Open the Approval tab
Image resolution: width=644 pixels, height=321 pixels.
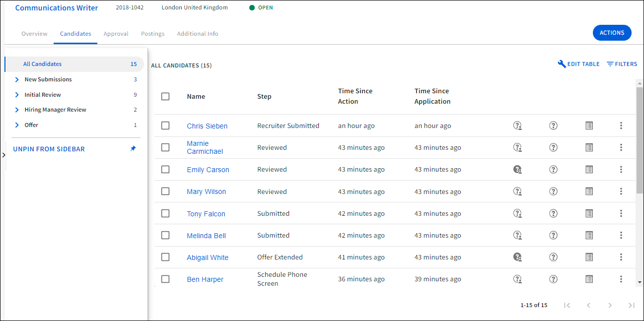(116, 34)
